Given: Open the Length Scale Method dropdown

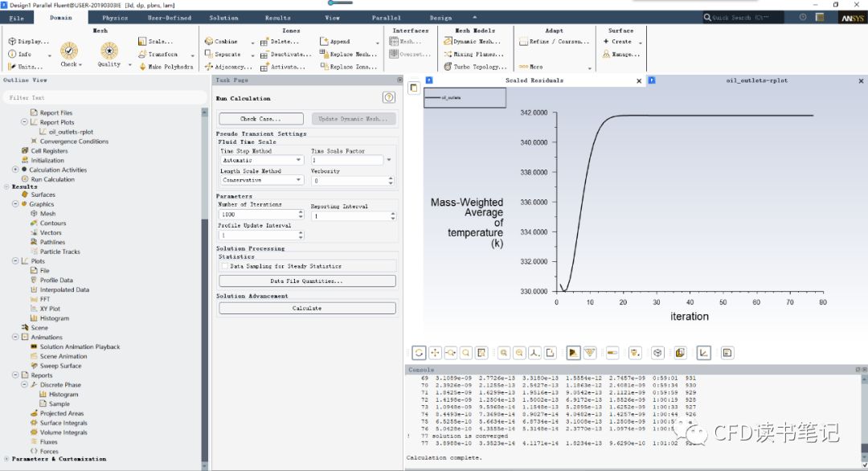Looking at the screenshot, I should tap(262, 180).
